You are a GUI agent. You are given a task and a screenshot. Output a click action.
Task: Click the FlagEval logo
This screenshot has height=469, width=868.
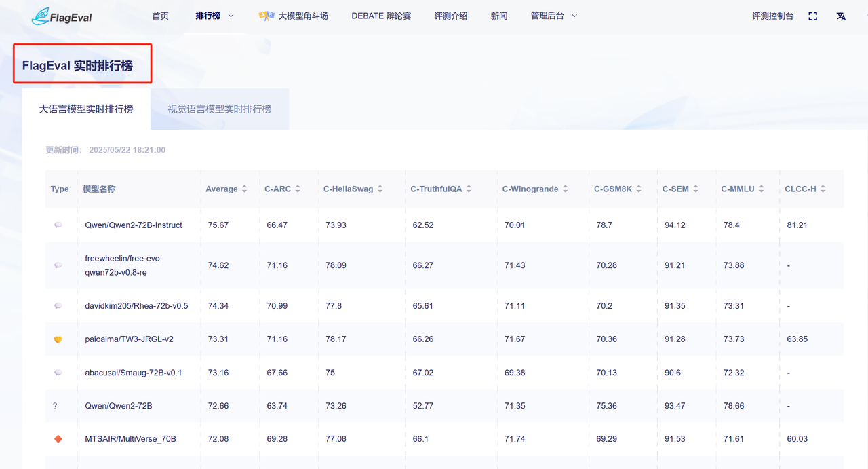tap(62, 16)
